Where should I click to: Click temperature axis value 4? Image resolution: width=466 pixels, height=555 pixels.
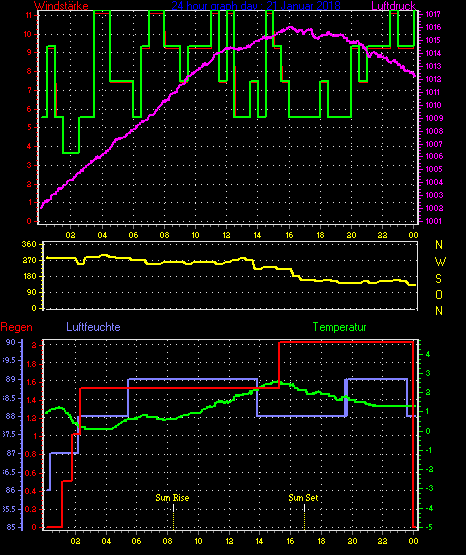[428, 354]
